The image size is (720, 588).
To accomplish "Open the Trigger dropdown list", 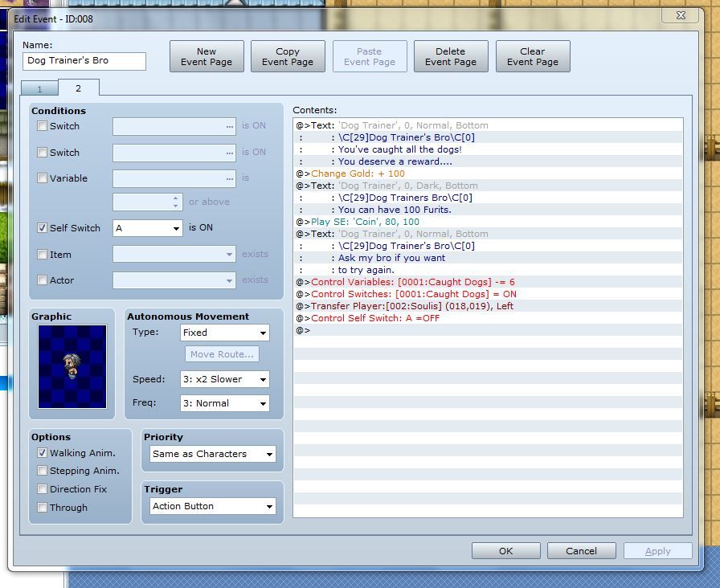I will coord(213,506).
